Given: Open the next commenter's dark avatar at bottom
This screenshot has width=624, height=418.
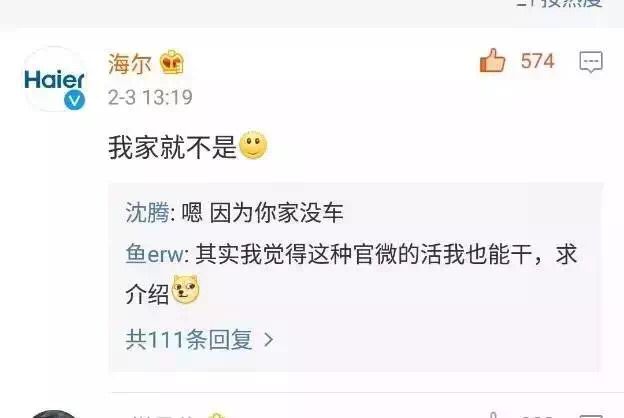Looking at the screenshot, I should 54,414.
